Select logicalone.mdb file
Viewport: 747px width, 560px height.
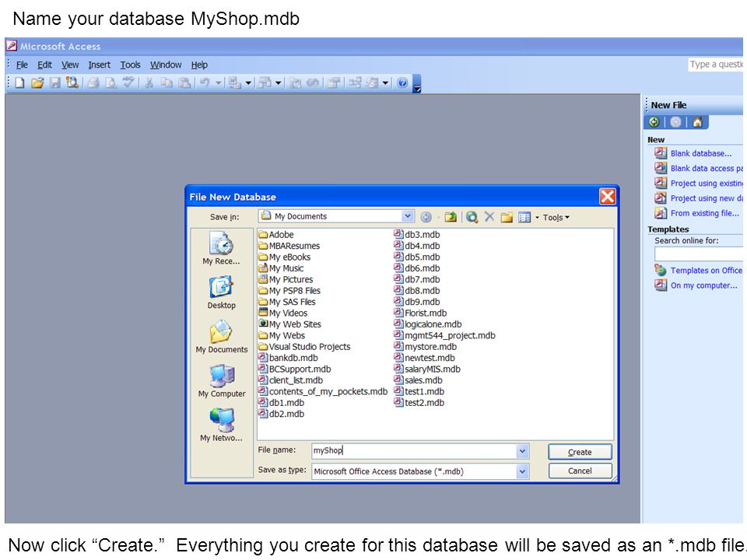pos(428,324)
